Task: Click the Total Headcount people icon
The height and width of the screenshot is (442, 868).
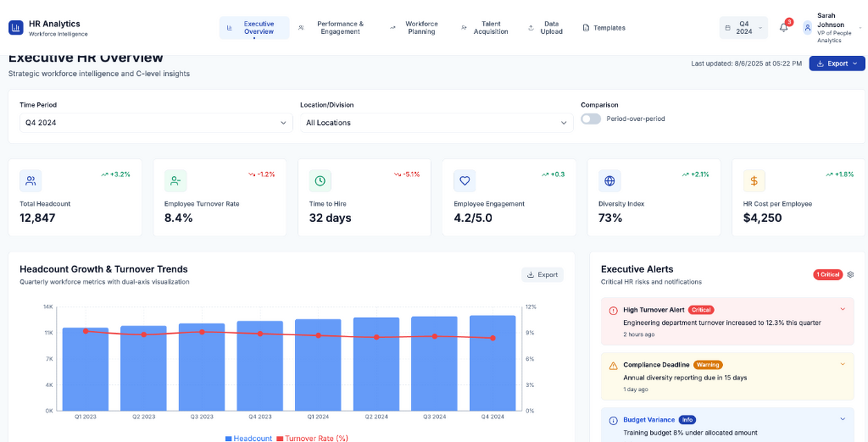Action: (x=31, y=181)
